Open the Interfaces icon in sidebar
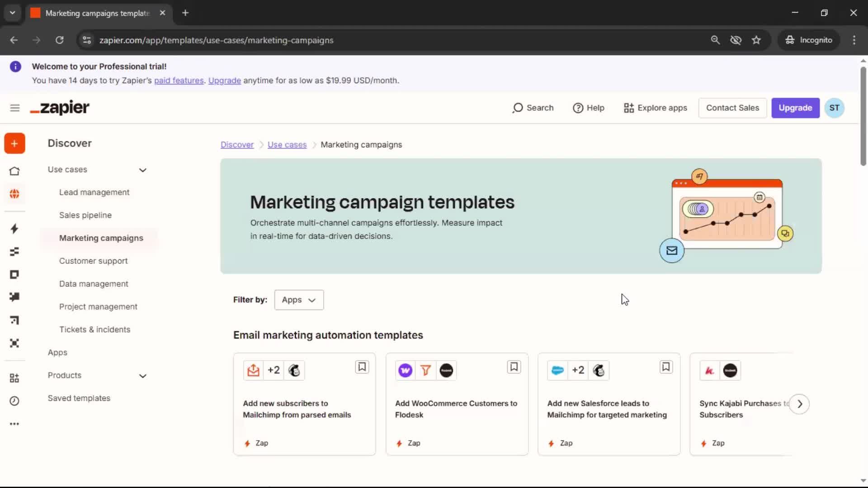868x488 pixels. [x=14, y=275]
